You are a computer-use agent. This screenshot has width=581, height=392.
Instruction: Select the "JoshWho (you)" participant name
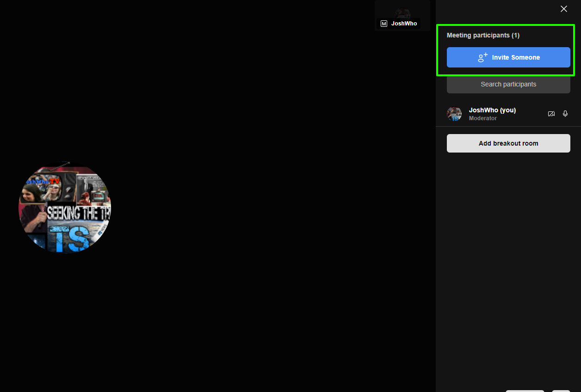(492, 110)
